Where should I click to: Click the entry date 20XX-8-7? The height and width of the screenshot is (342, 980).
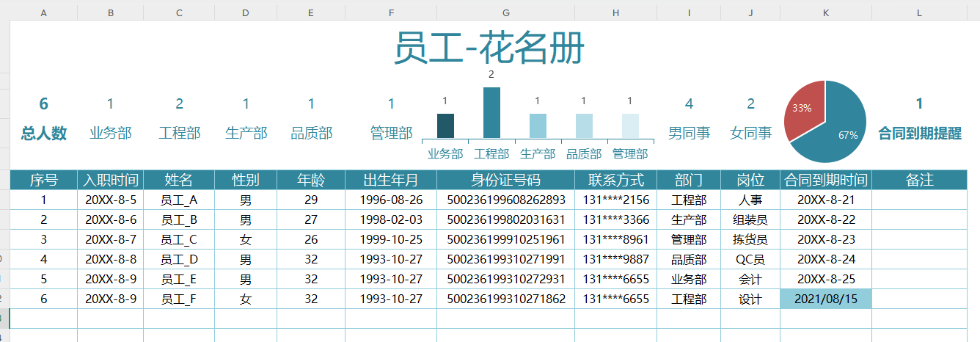[x=110, y=239]
